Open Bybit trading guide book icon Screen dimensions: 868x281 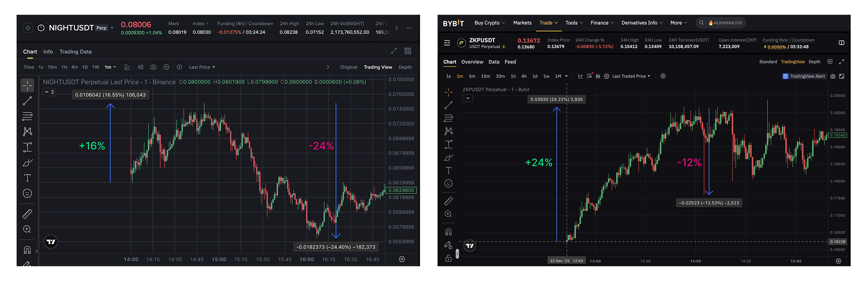point(842,43)
